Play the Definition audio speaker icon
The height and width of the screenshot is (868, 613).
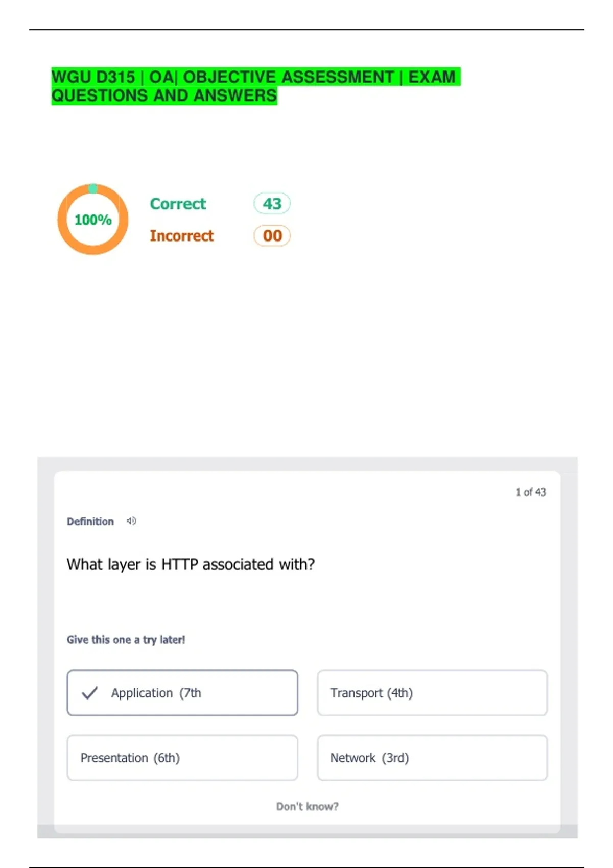(x=131, y=521)
